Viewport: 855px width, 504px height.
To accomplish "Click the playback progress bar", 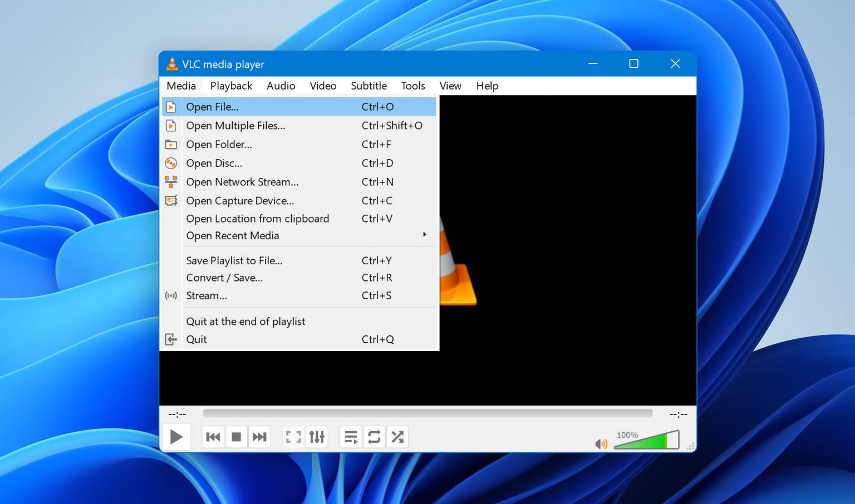I will point(427,413).
